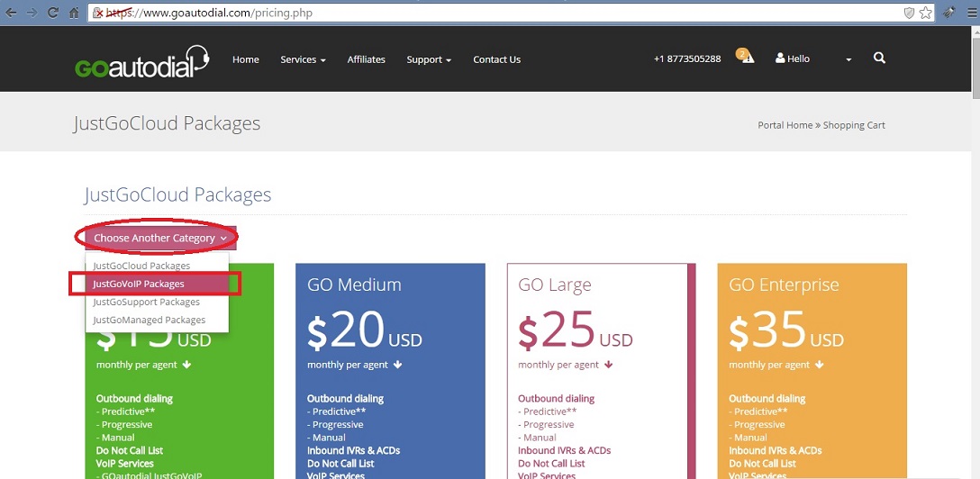Click the browser forward arrow
The height and width of the screenshot is (479, 980).
click(32, 13)
